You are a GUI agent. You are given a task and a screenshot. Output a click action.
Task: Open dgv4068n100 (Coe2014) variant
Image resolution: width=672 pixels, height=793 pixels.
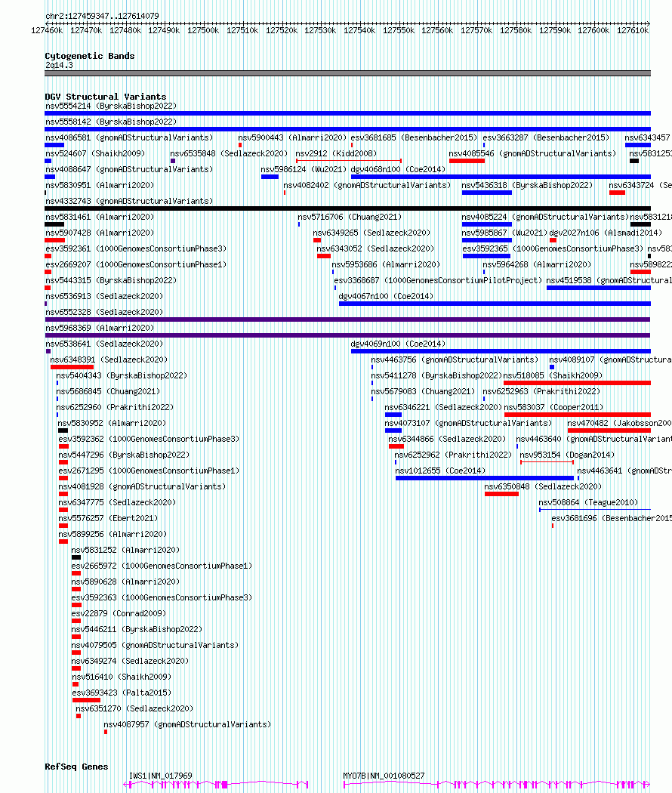click(398, 169)
